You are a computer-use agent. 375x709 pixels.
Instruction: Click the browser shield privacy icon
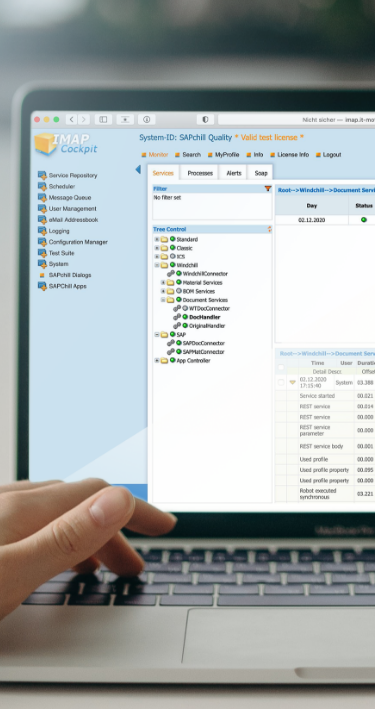[205, 119]
